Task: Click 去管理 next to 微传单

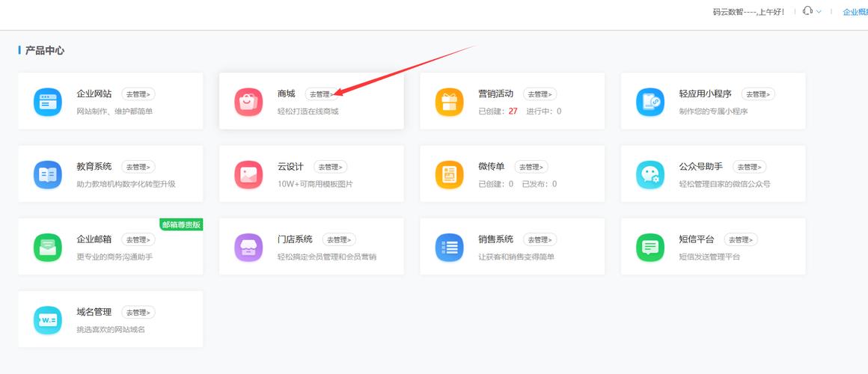Action: coord(531,167)
